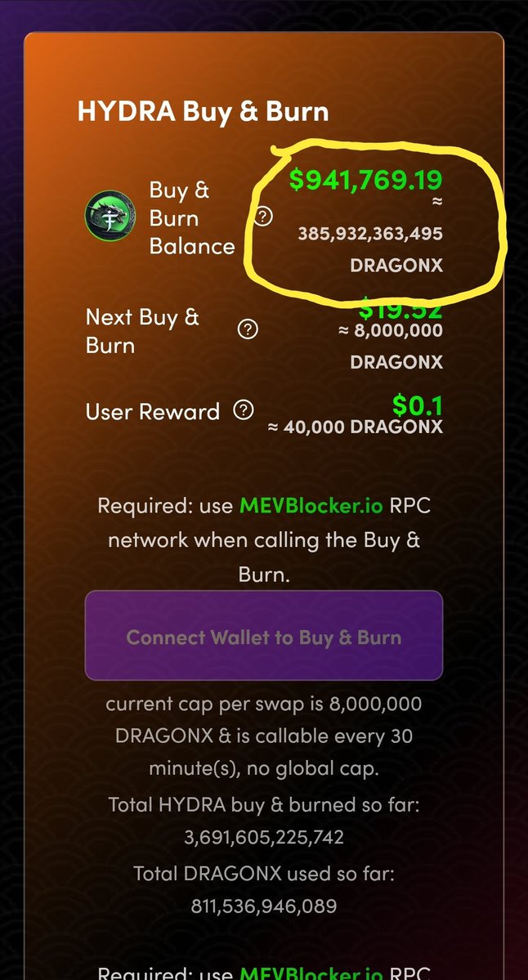Click the $941,769.19 balance amount

(x=365, y=179)
